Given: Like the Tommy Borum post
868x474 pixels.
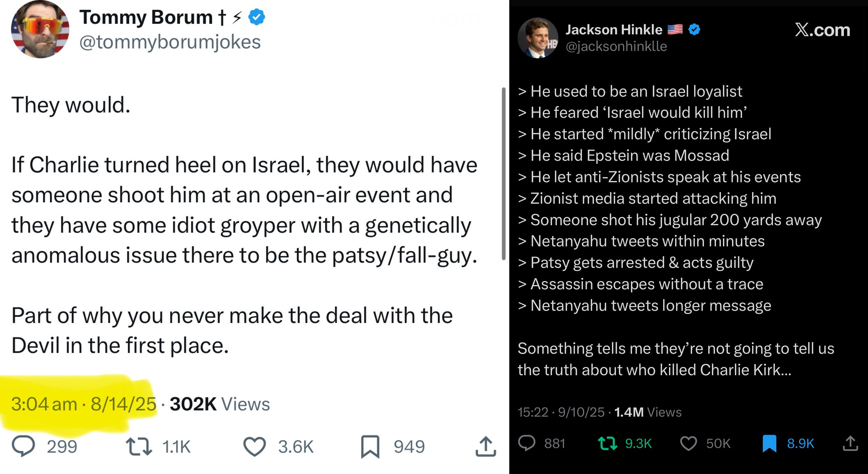Looking at the screenshot, I should point(254,446).
